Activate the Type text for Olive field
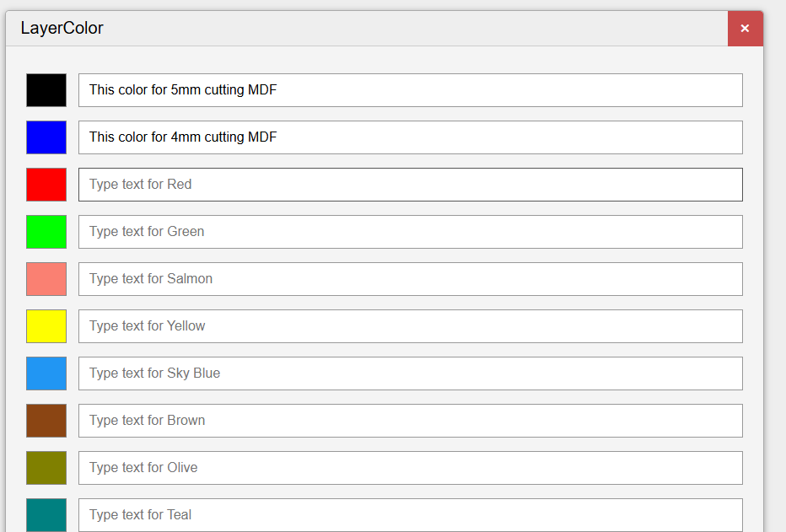786x532 pixels. coord(411,468)
